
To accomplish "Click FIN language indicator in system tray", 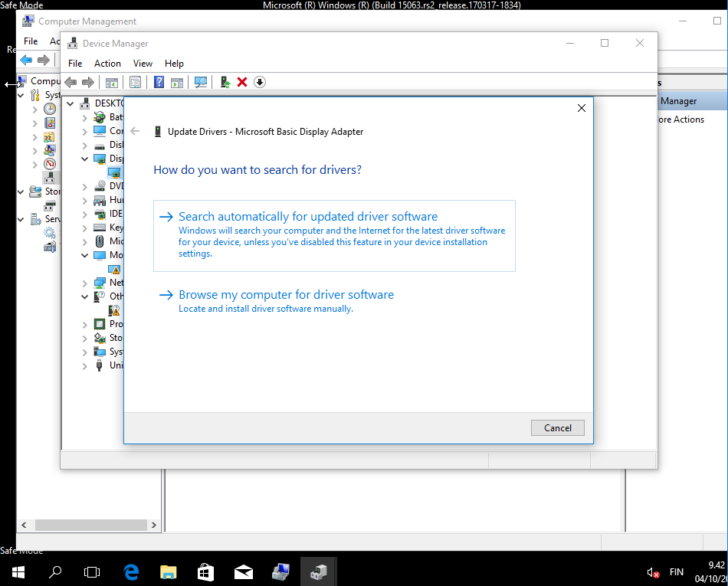I will point(677,572).
